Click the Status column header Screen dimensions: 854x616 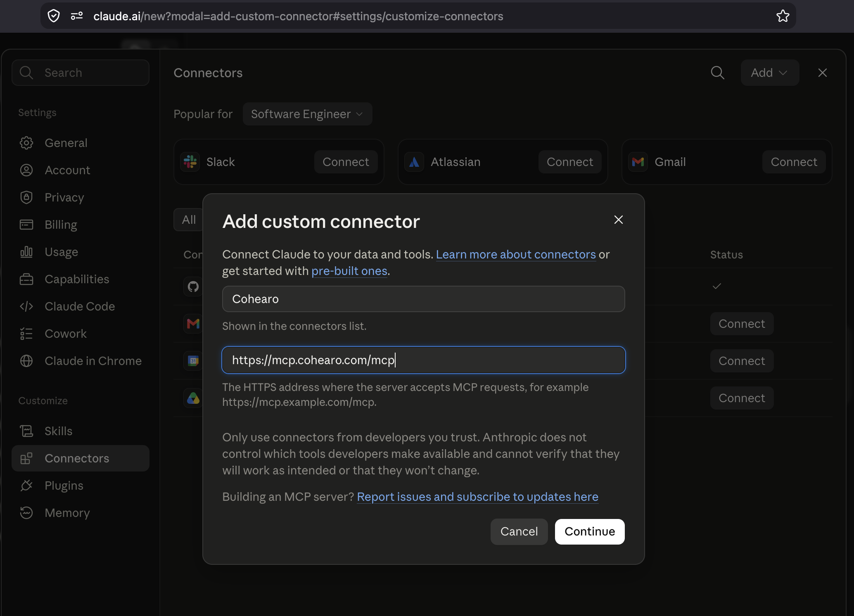tap(726, 255)
